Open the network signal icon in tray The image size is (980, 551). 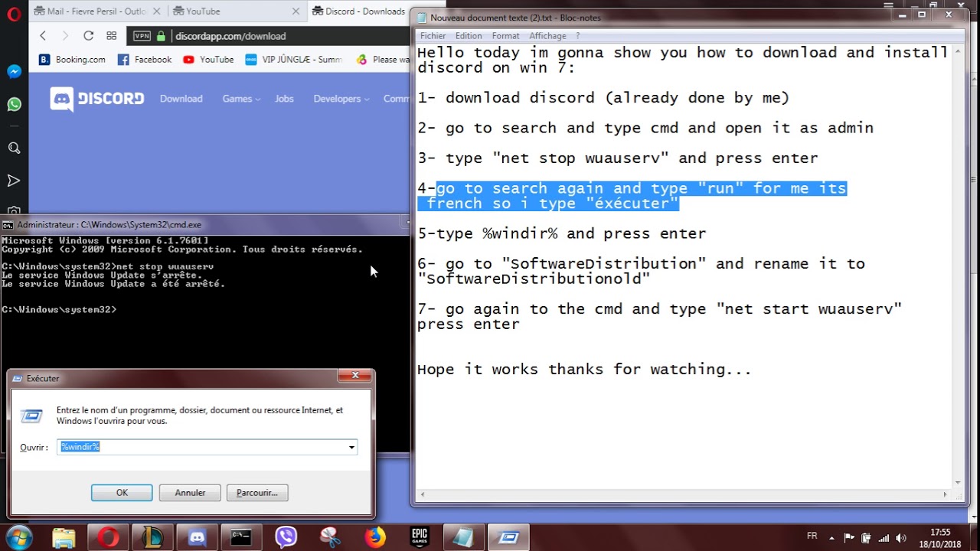884,538
